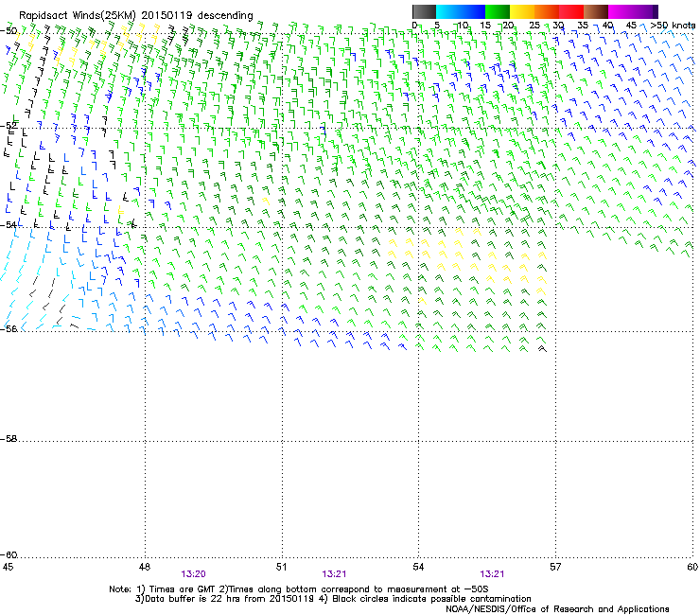Viewport: 700px width, 615px height.
Task: Click the NOAA/NESDIS credit text
Action: tap(557, 608)
